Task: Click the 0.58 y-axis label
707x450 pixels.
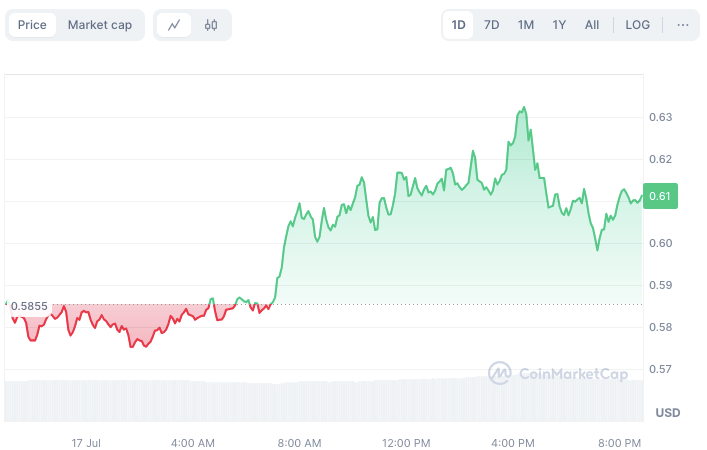Action: coord(660,327)
